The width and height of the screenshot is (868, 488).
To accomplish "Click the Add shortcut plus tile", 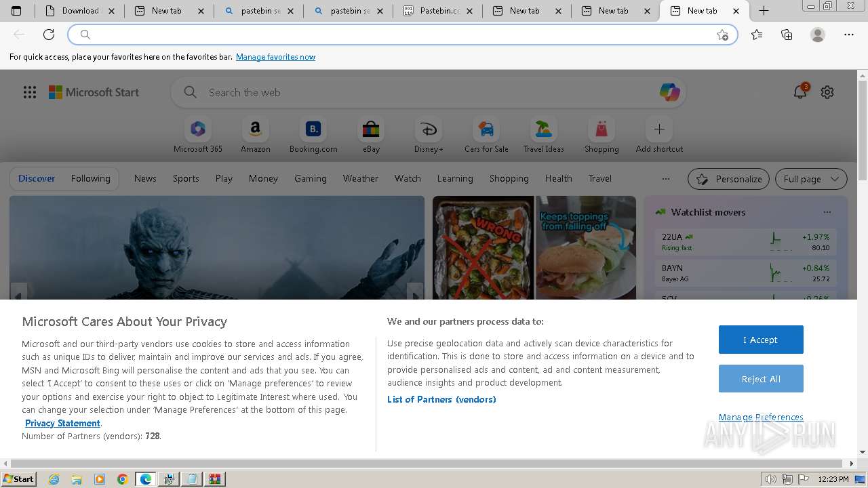I will pos(659,136).
